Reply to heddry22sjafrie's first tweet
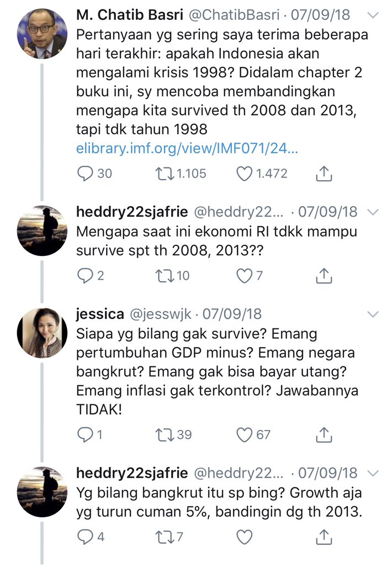Viewport: 392px width, 566px height. point(86,276)
